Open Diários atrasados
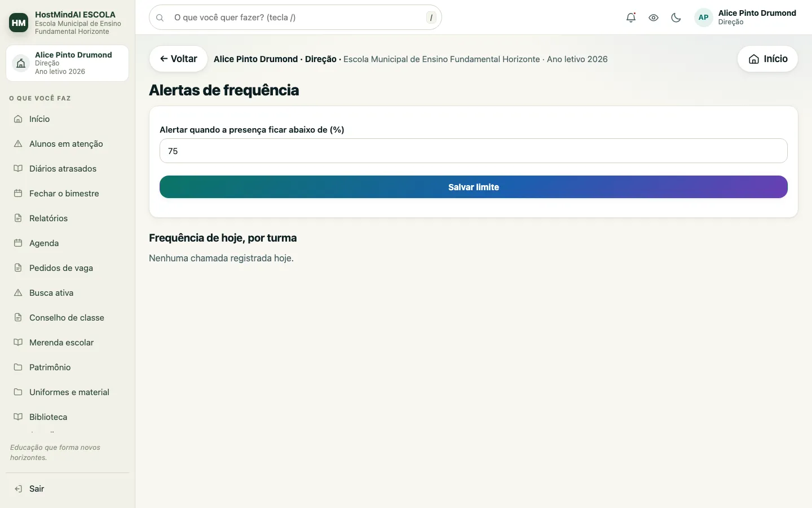The width and height of the screenshot is (812, 508). click(68, 169)
